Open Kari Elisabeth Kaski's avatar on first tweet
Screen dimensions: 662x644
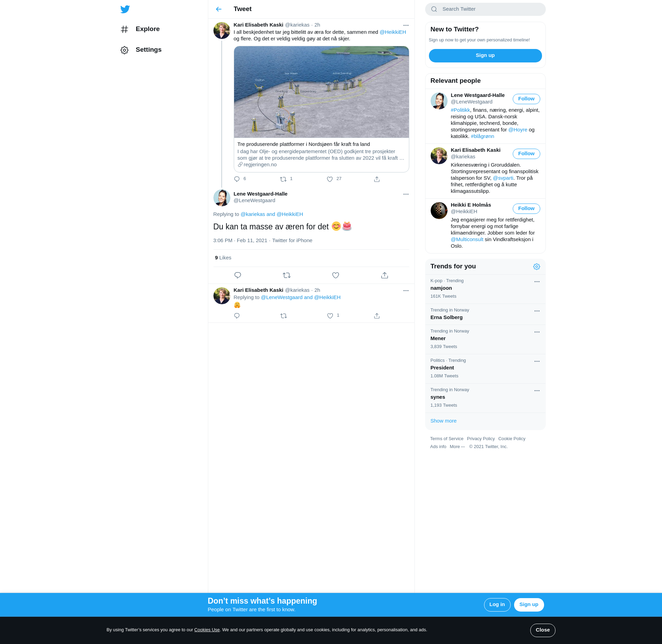coord(222,31)
